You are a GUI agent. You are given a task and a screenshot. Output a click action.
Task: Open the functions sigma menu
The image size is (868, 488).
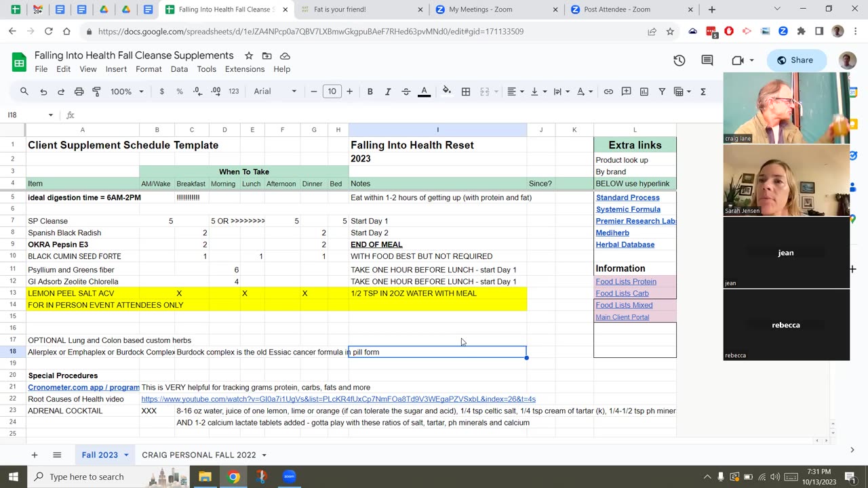(703, 91)
